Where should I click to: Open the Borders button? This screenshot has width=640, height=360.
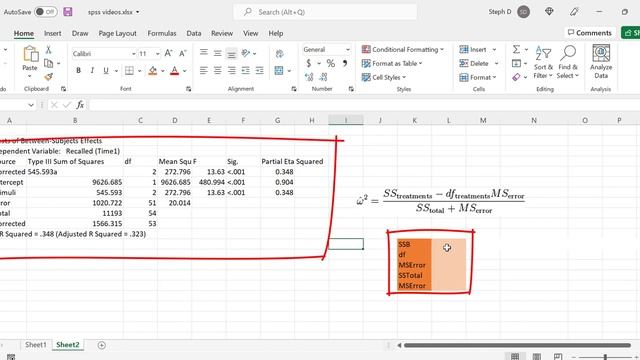coord(129,71)
